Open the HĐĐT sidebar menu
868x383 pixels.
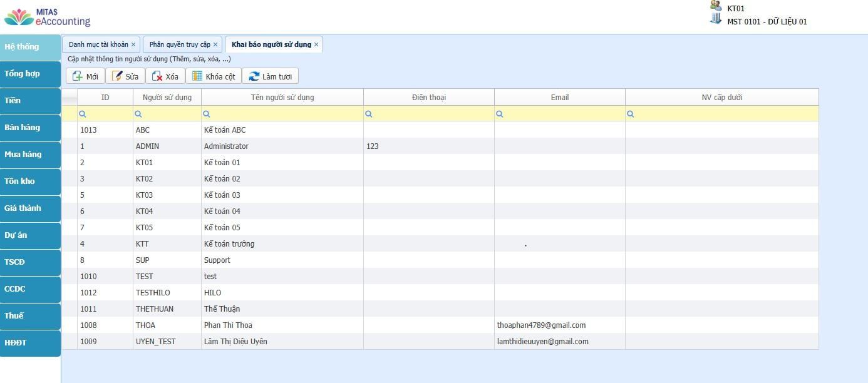(x=30, y=343)
